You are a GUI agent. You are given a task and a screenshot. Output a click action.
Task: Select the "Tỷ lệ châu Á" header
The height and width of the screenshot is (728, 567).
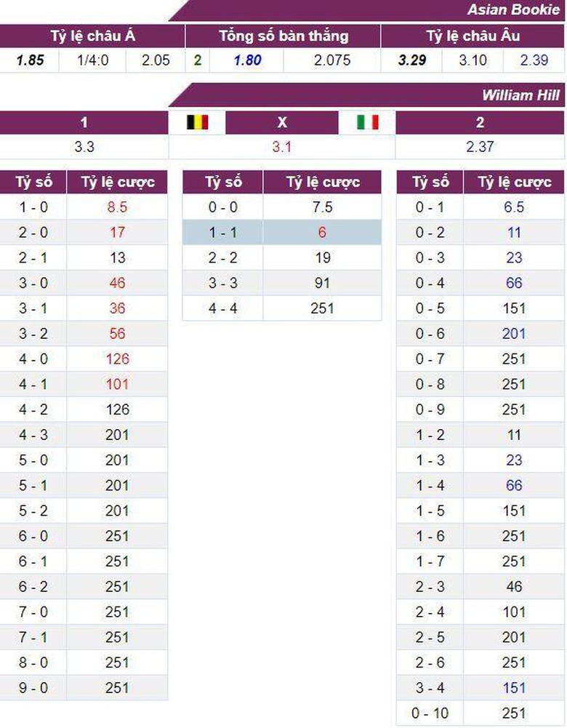(92, 36)
